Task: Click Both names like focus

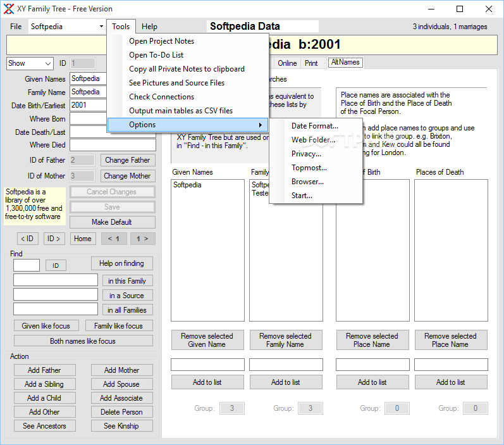Action: [x=83, y=341]
